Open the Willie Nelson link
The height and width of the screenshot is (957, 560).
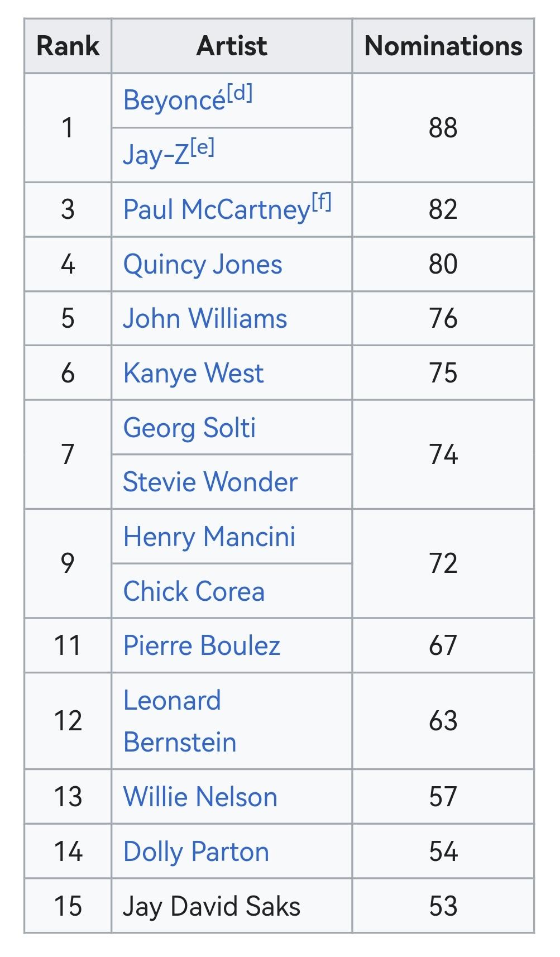[x=200, y=797]
